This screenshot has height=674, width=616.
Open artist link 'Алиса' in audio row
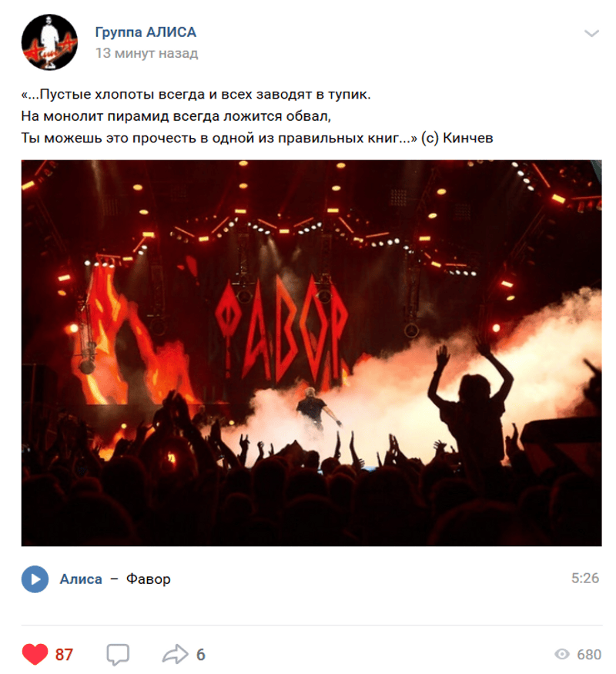[81, 579]
